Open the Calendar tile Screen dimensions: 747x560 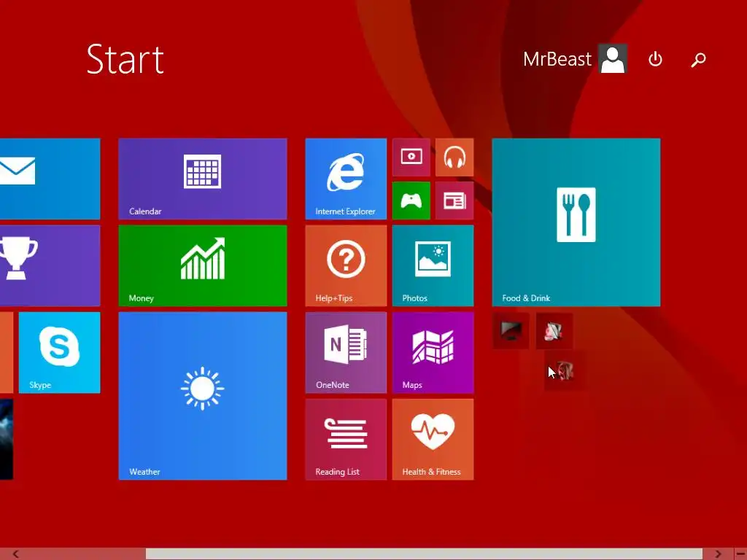[x=203, y=179]
